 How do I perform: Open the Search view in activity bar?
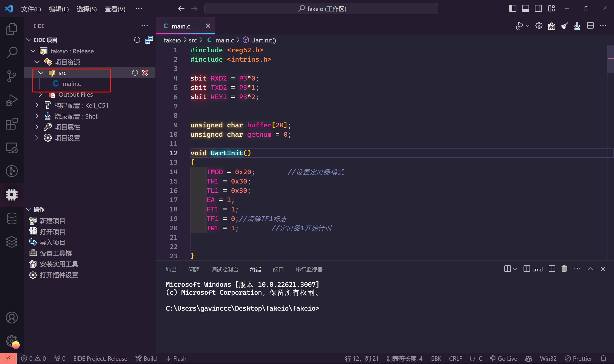click(12, 52)
